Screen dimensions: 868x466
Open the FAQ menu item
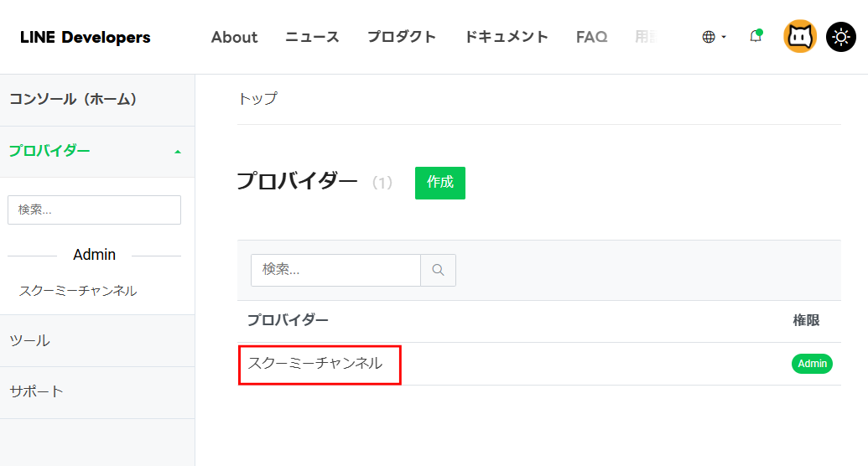(x=591, y=37)
